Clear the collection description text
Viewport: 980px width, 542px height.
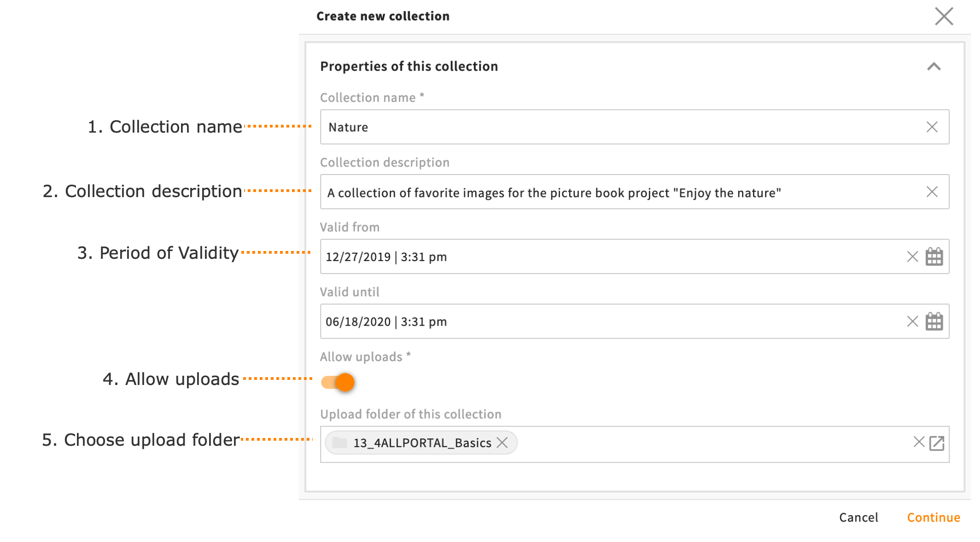(x=933, y=192)
